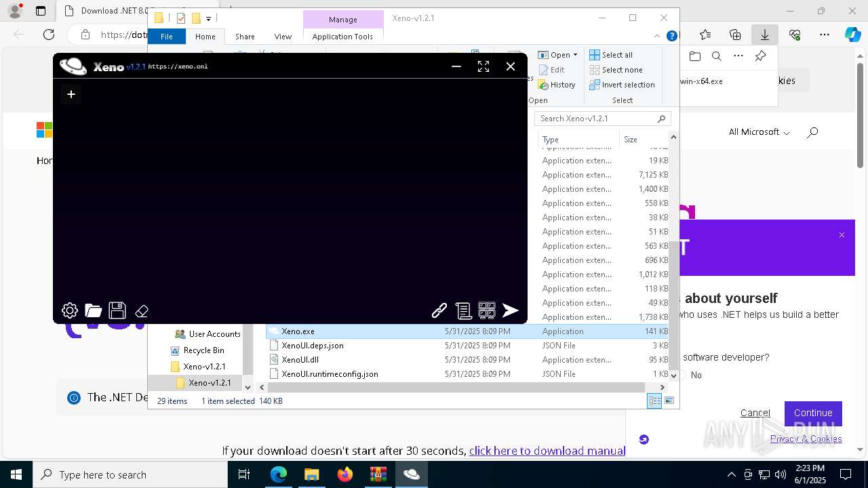Add a new Xeno script tab
Screen dimensions: 868x488
pyautogui.click(x=71, y=94)
